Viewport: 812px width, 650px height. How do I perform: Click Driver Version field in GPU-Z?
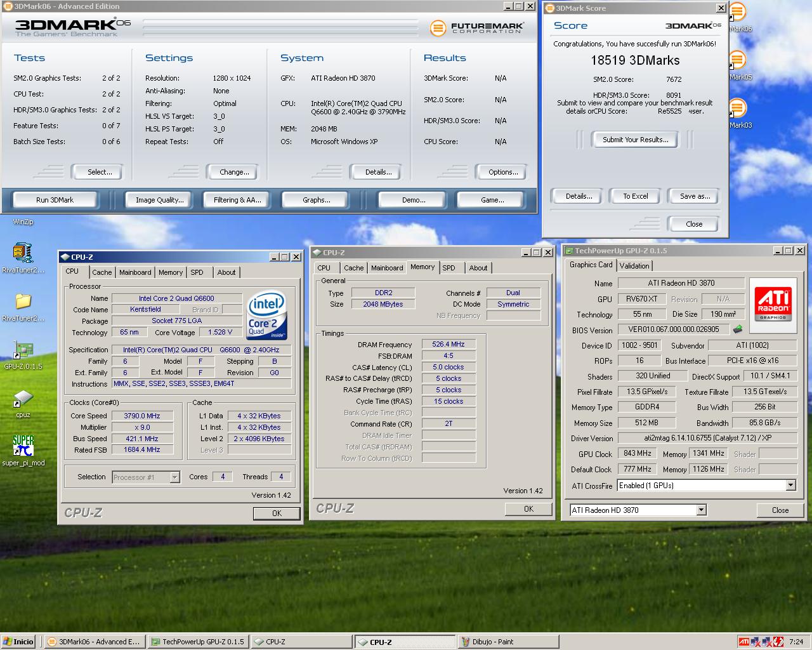707,438
